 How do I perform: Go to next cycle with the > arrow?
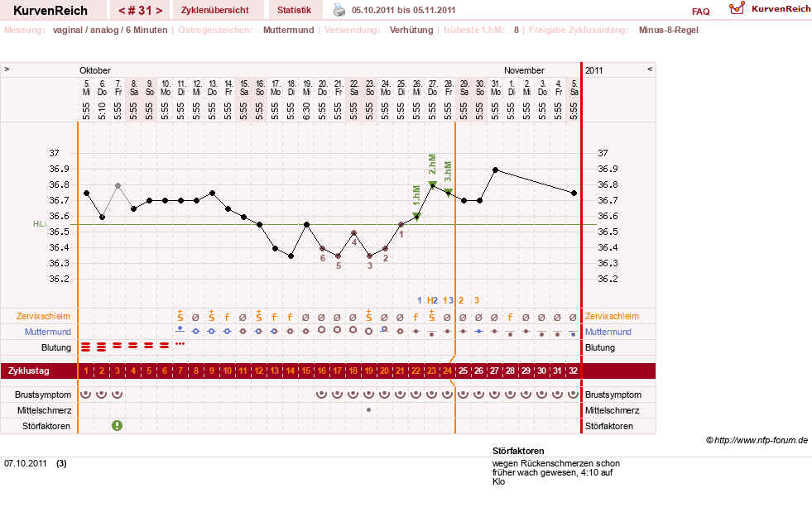pyautogui.click(x=159, y=11)
